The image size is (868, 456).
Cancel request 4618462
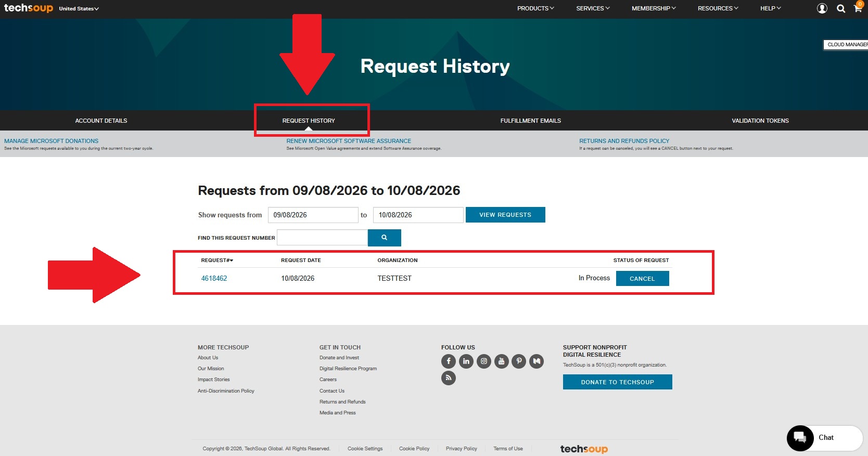tap(642, 279)
